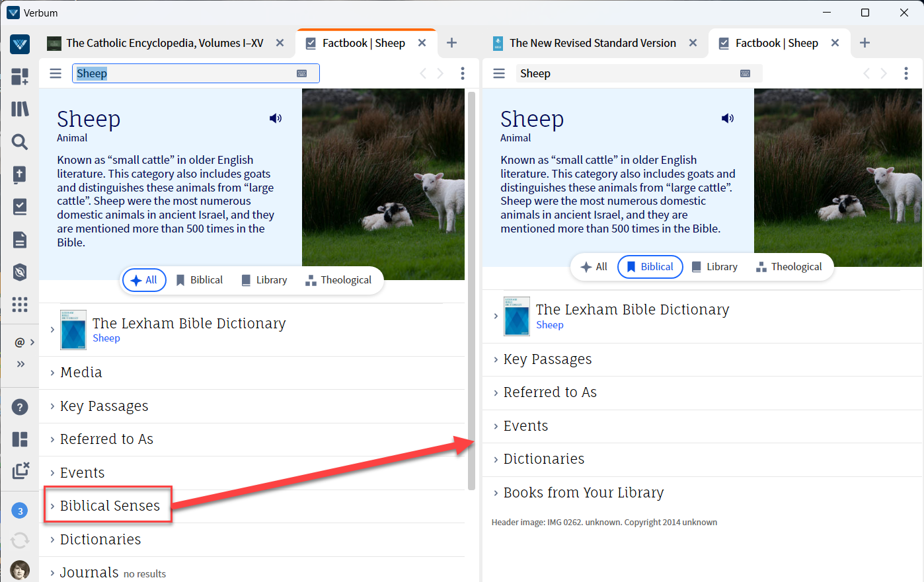924x582 pixels.
Task: Select the Biblical filter in left panel
Action: [x=200, y=280]
